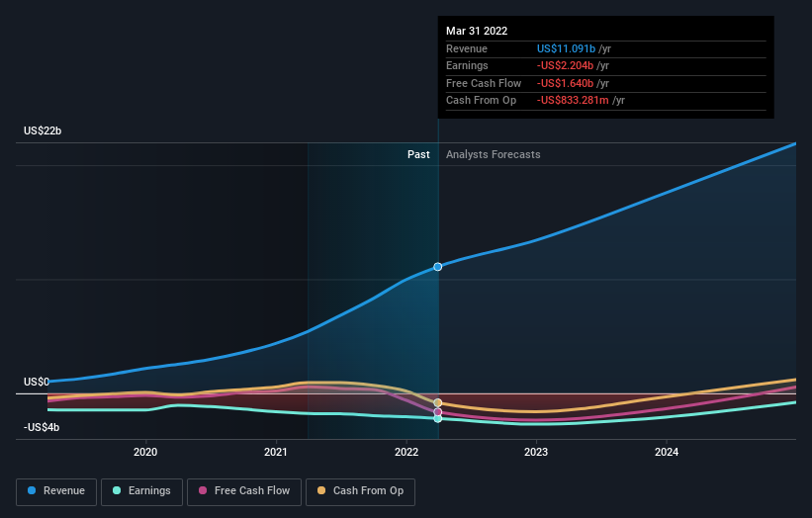
Task: Toggle the Revenue legend series
Action: tap(56, 491)
